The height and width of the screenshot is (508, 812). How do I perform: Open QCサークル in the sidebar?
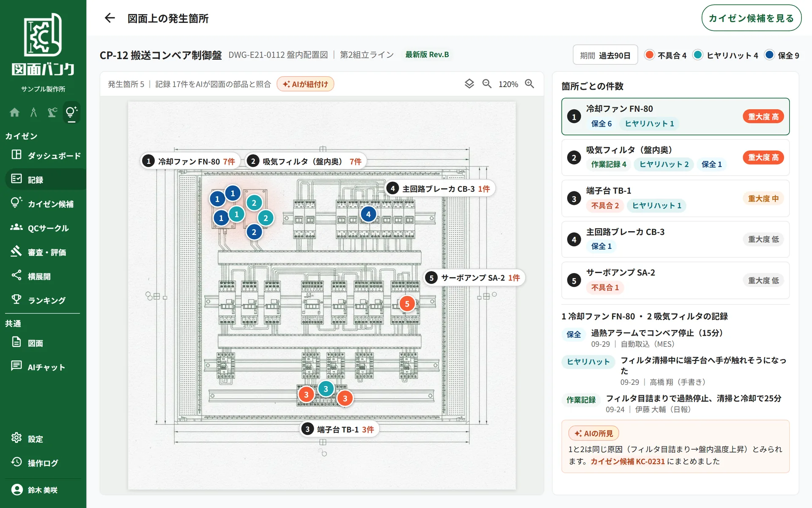(46, 228)
